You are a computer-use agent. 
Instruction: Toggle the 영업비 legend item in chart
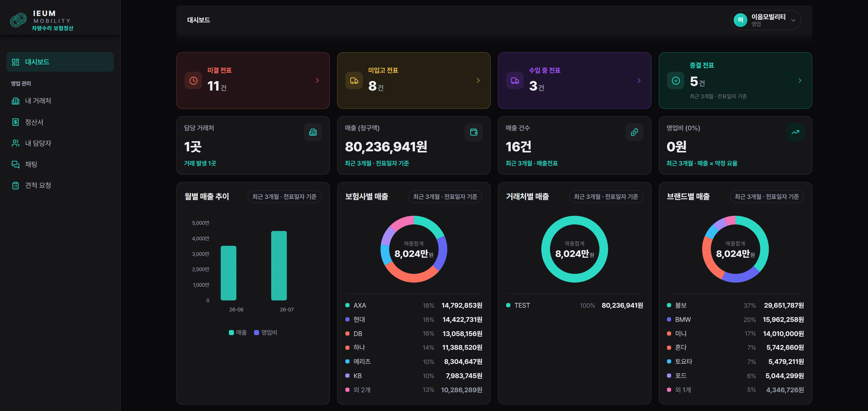coord(265,332)
